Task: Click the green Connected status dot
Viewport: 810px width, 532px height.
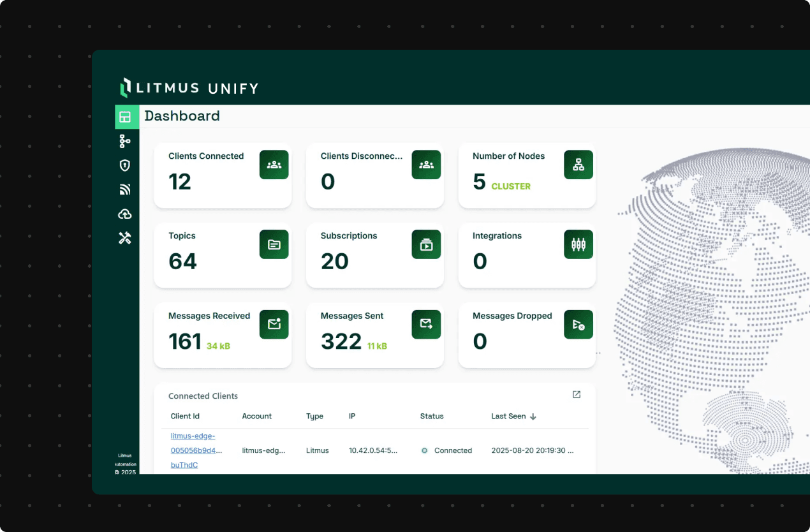Action: click(424, 450)
